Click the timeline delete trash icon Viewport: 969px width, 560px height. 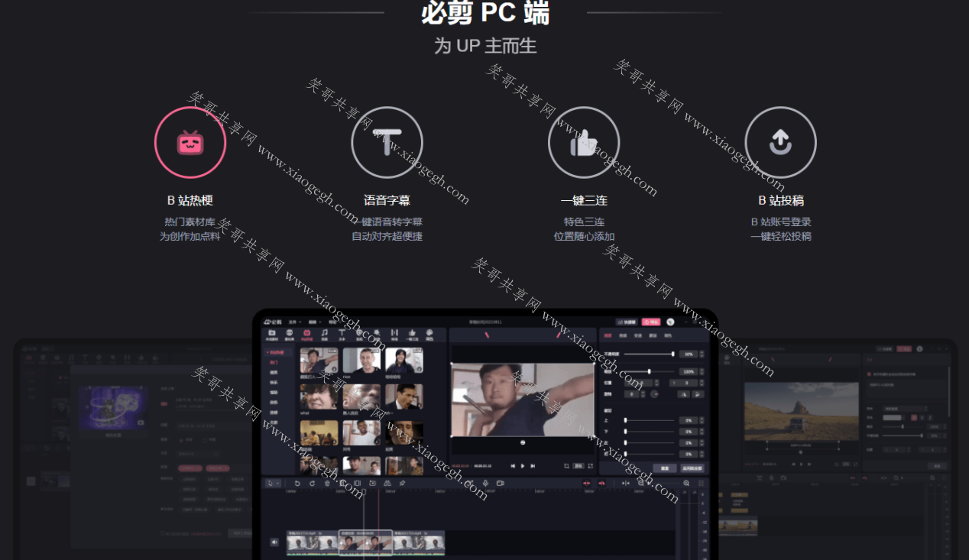pos(327,483)
